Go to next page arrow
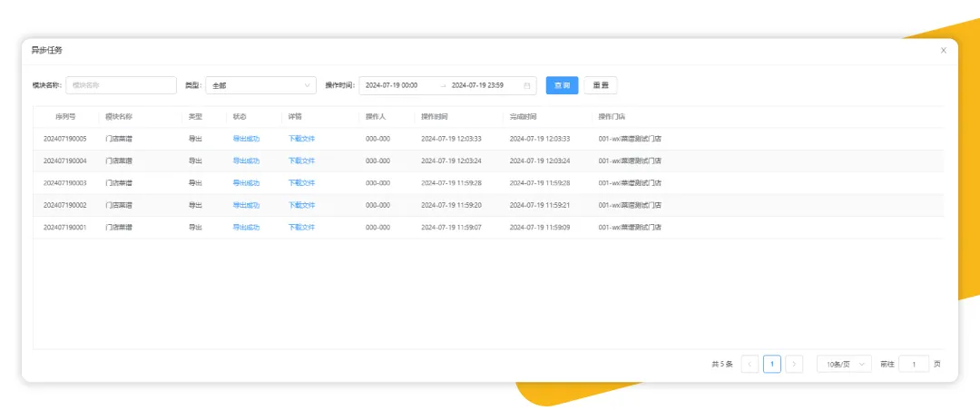 794,364
